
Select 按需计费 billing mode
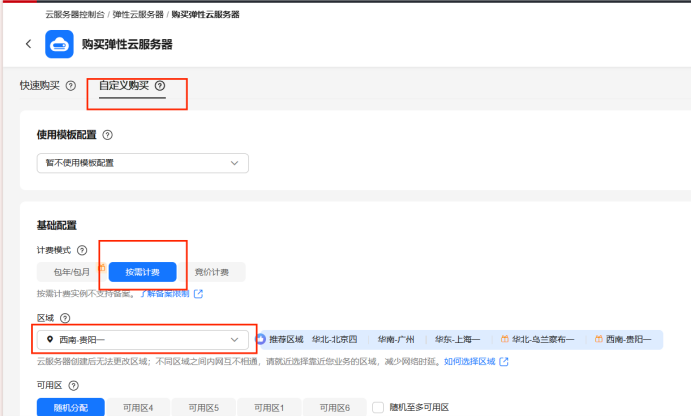click(143, 272)
